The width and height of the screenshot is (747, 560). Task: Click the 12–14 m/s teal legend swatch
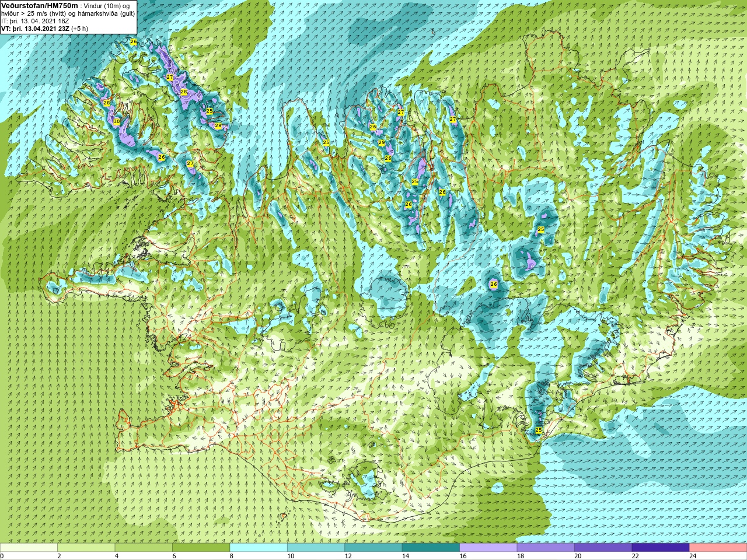point(373,548)
